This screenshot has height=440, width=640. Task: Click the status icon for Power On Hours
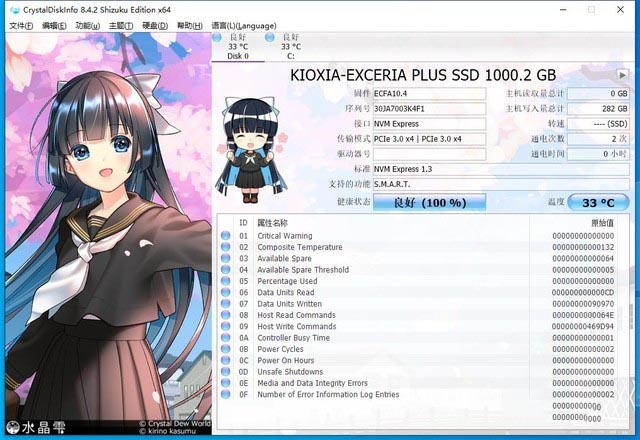click(225, 360)
